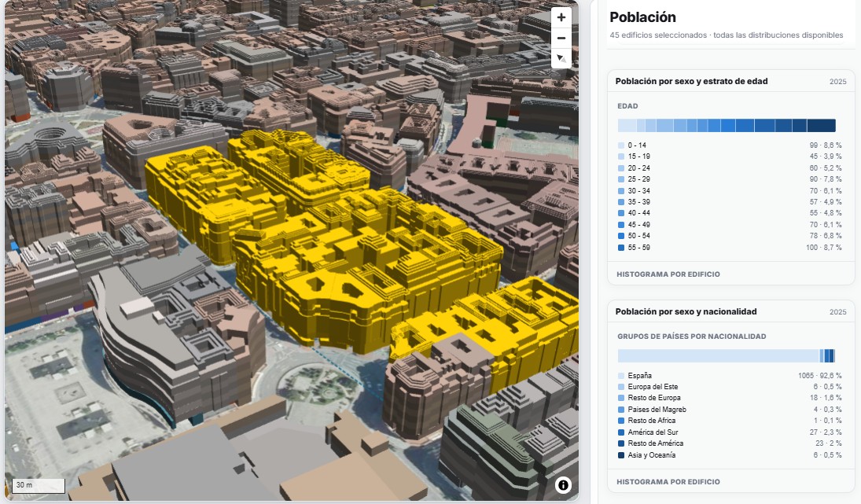
Task: Click the Europa del Este swatch
Action: pos(621,387)
